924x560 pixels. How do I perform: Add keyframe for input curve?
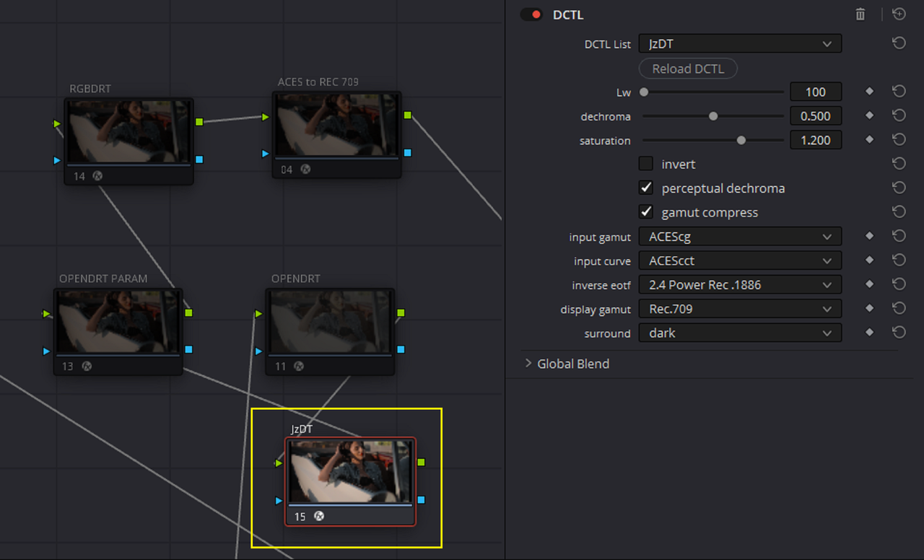click(x=869, y=260)
